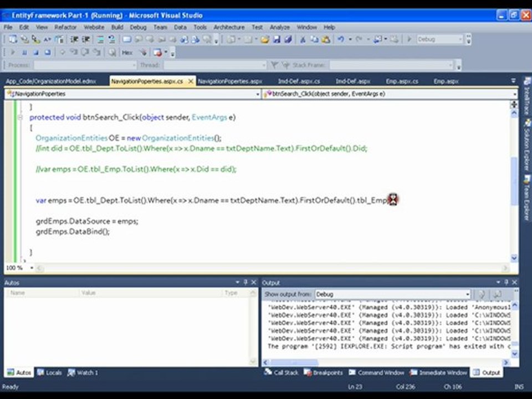Click the Decrease Indent icon
The image size is (532, 399).
74,39
